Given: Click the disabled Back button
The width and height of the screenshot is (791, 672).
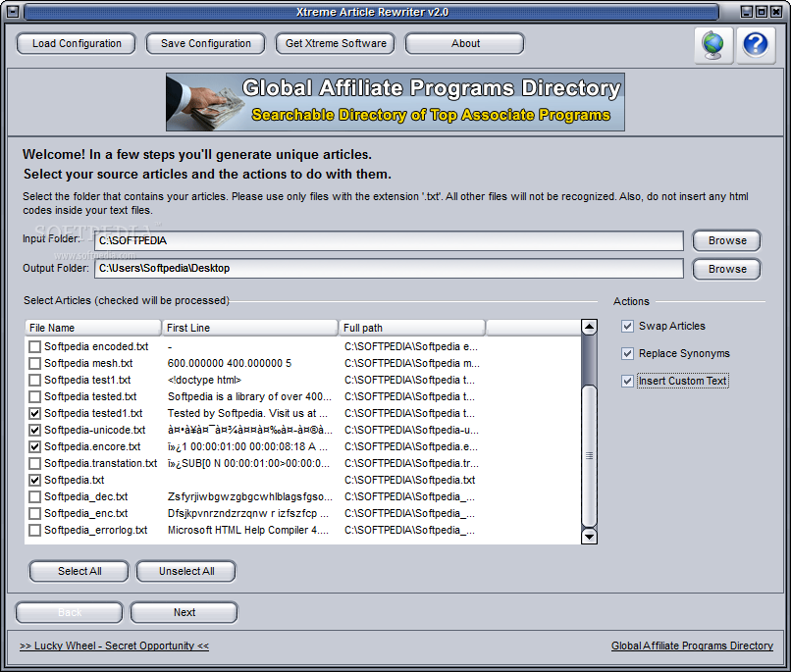Looking at the screenshot, I should pos(70,612).
